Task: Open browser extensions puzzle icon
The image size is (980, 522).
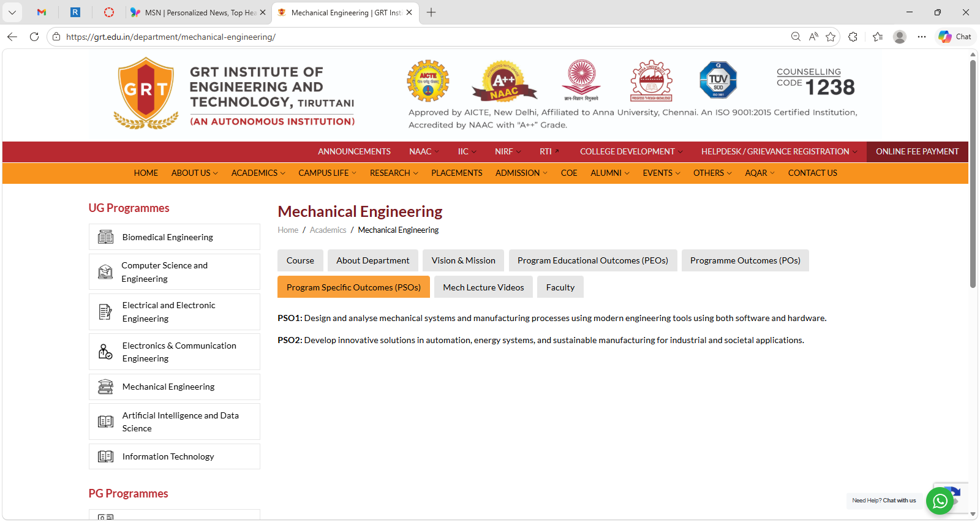Action: (x=853, y=37)
